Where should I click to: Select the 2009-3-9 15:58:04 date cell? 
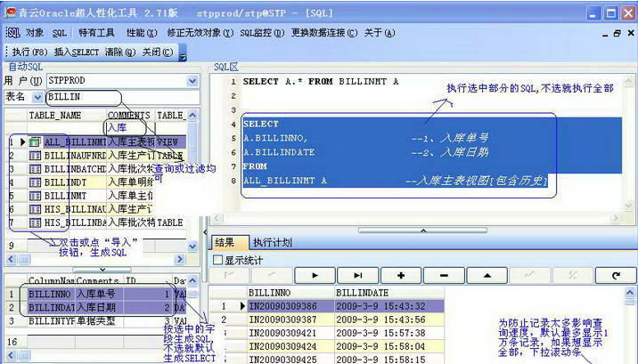click(389, 346)
